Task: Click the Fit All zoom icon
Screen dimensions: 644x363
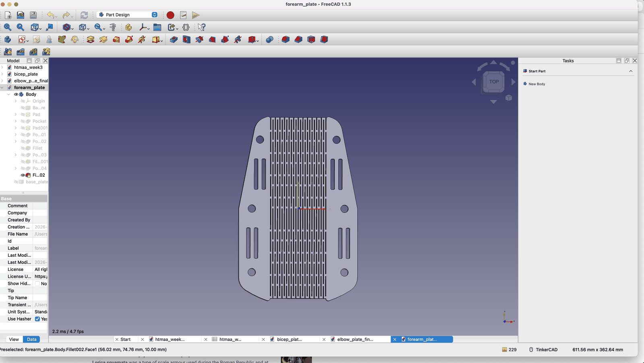Action: [x=8, y=27]
